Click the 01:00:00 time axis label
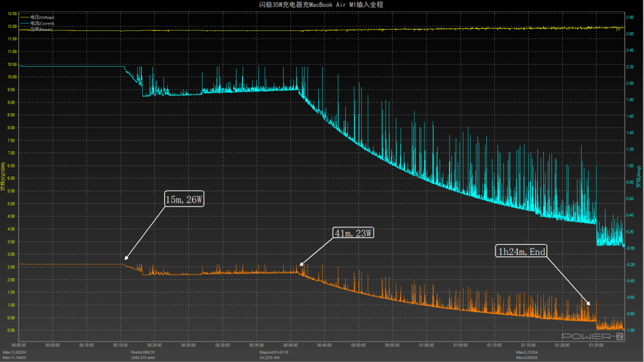 pyautogui.click(x=426, y=345)
